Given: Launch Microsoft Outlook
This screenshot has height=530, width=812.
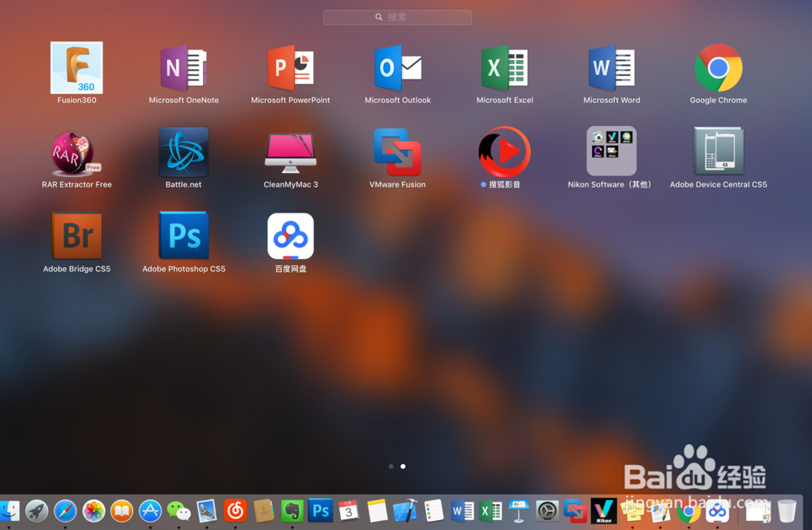Looking at the screenshot, I should pyautogui.click(x=398, y=68).
